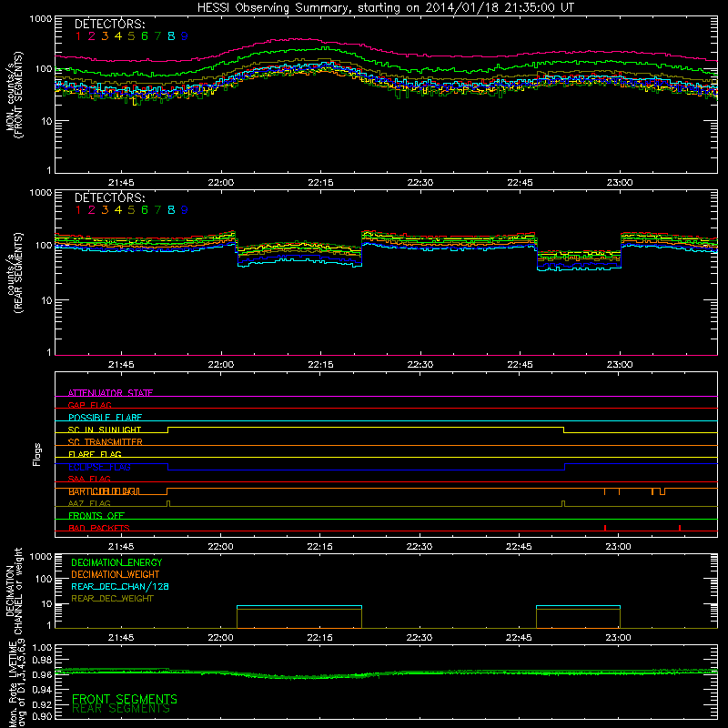
Task: Click the 'REAR_DEC_CHAN/128' legend entry
Action: [120, 587]
